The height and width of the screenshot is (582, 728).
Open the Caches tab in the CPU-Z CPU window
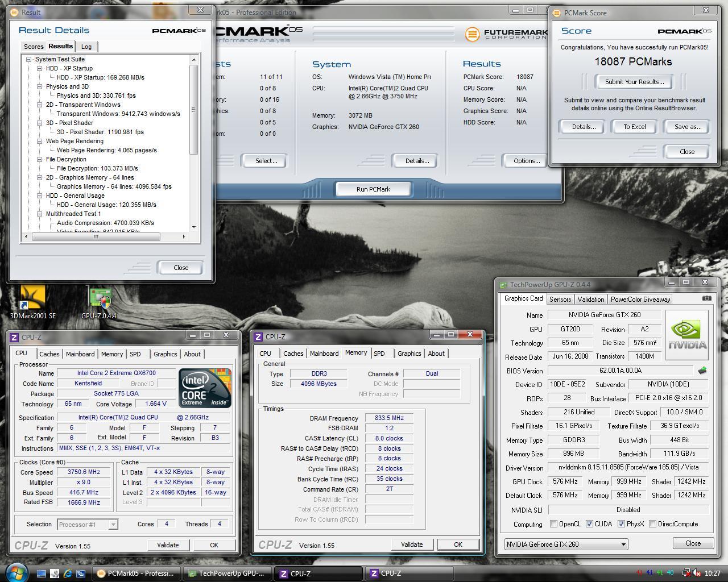(49, 354)
